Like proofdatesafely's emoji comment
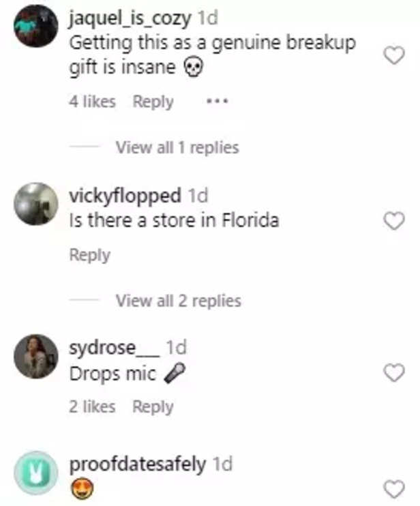This screenshot has height=506, width=420. (x=394, y=489)
